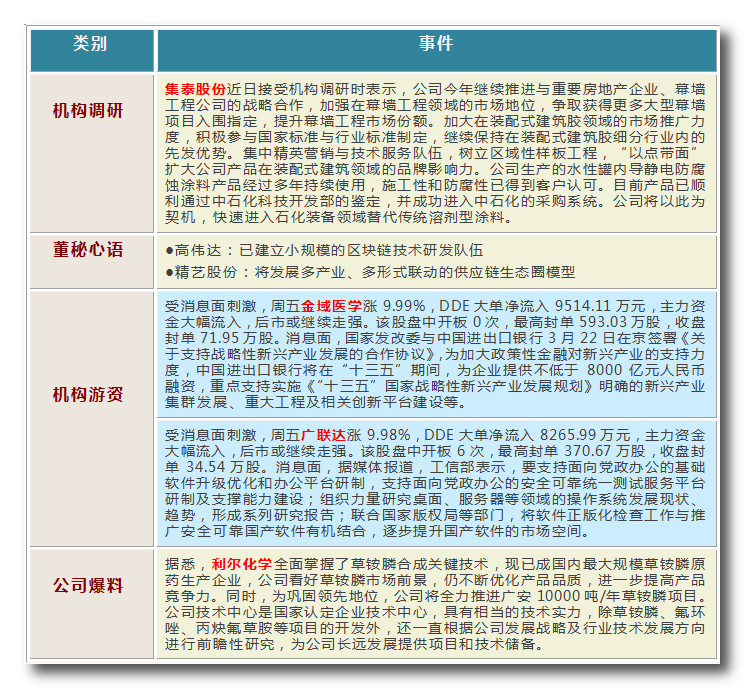This screenshot has height=688, width=744.
Task: Click the 类别 column header
Action: [91, 45]
